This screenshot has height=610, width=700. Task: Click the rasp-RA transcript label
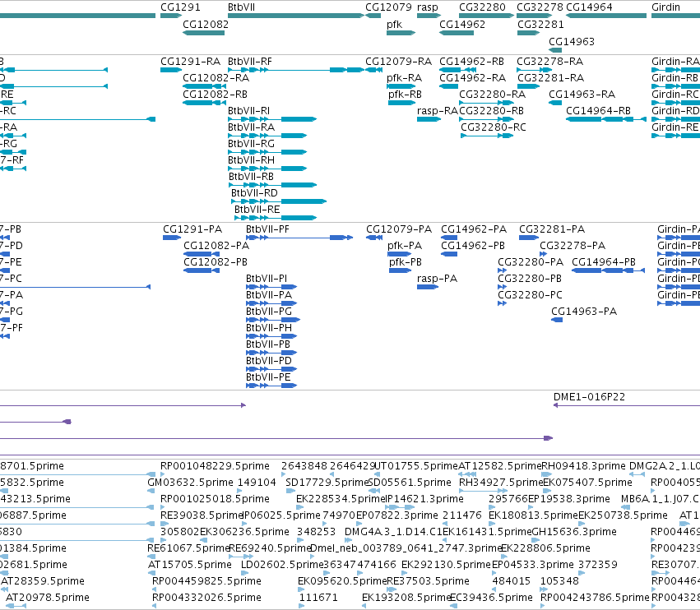pyautogui.click(x=438, y=111)
